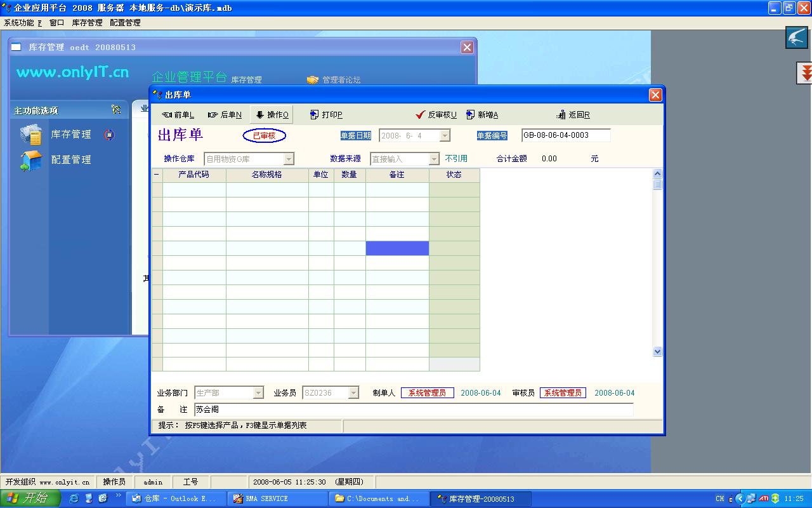Open 库存管理 in the left sidebar
The image size is (812, 508).
point(70,135)
